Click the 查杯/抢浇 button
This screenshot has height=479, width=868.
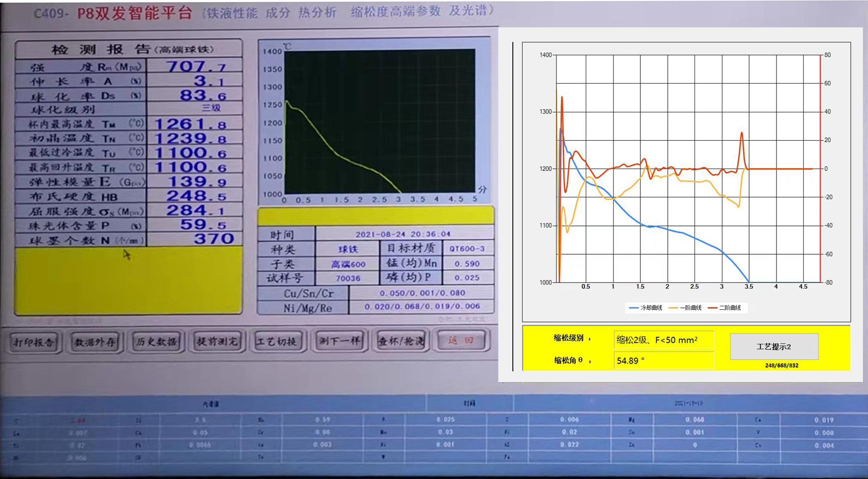tap(401, 341)
